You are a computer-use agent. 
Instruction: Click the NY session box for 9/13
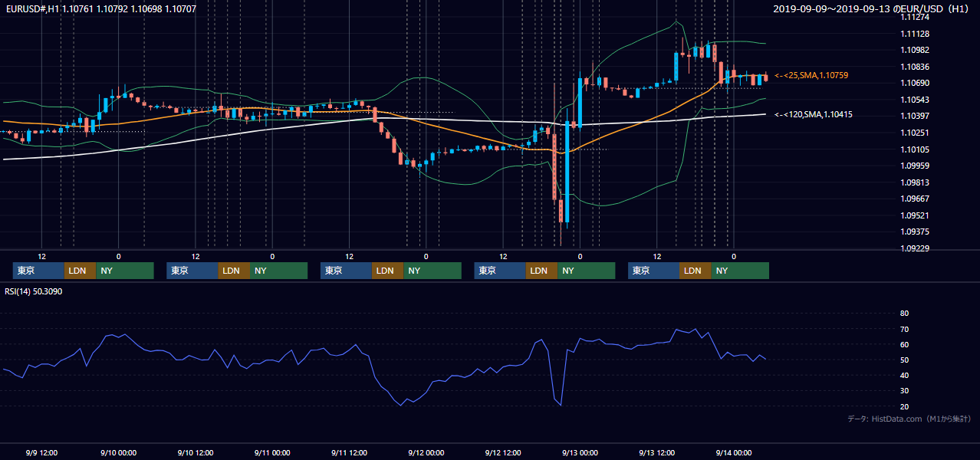740,271
